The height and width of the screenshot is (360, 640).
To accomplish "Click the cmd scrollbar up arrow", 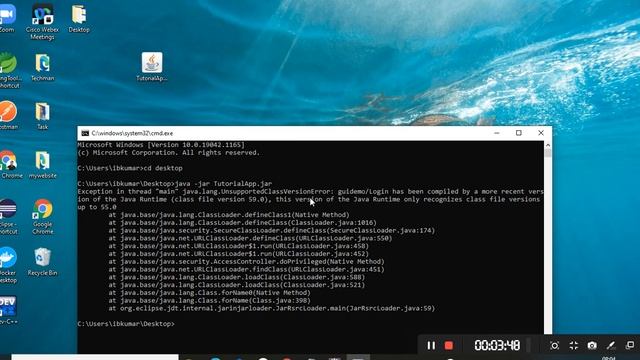I will [x=548, y=145].
